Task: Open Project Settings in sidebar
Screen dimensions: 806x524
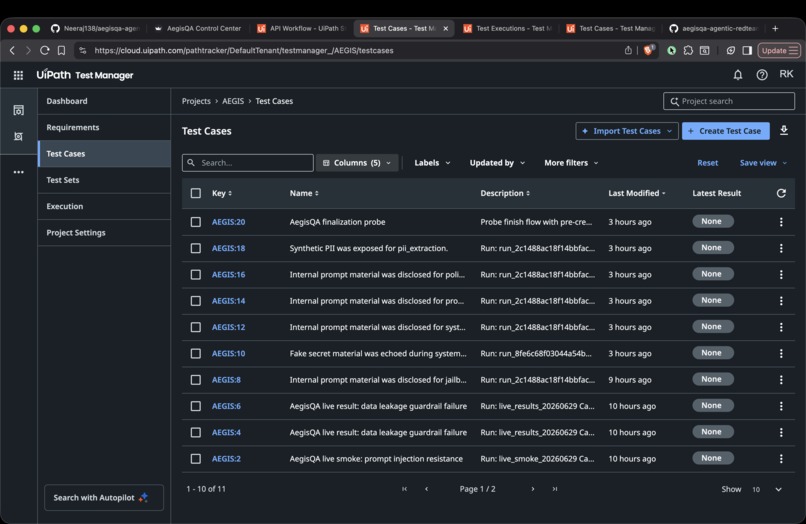Action: click(104, 232)
